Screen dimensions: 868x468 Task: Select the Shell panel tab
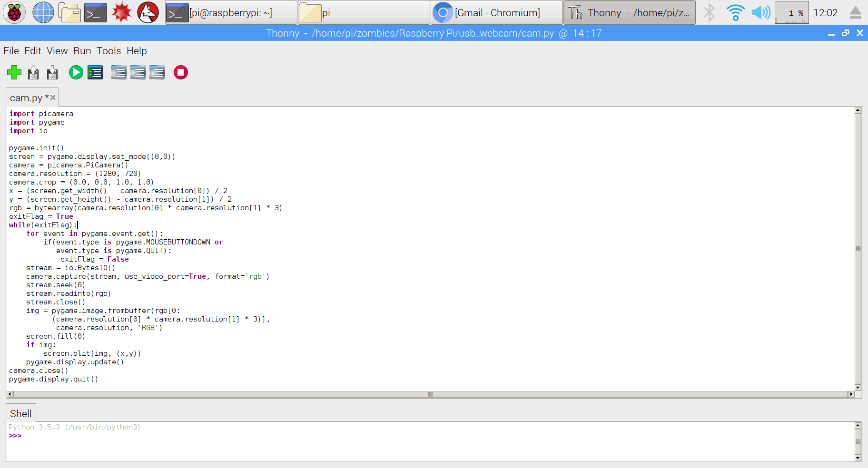pyautogui.click(x=21, y=413)
